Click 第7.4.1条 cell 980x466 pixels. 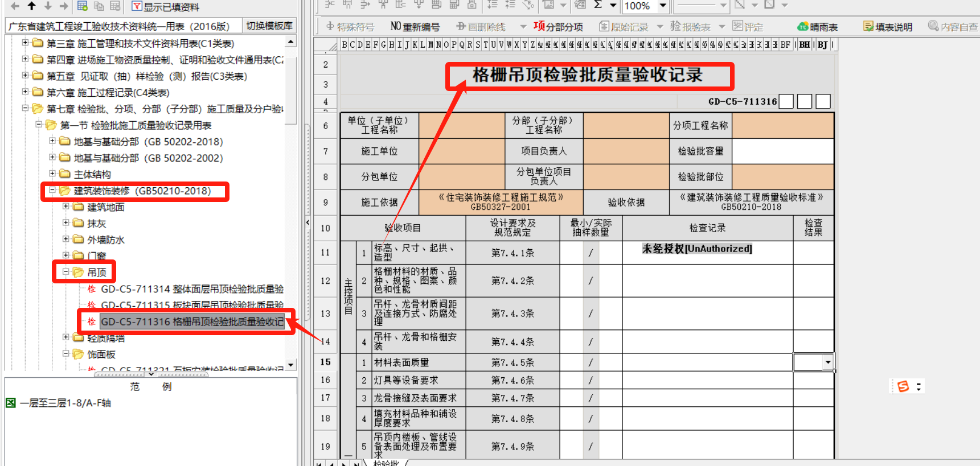pyautogui.click(x=513, y=253)
